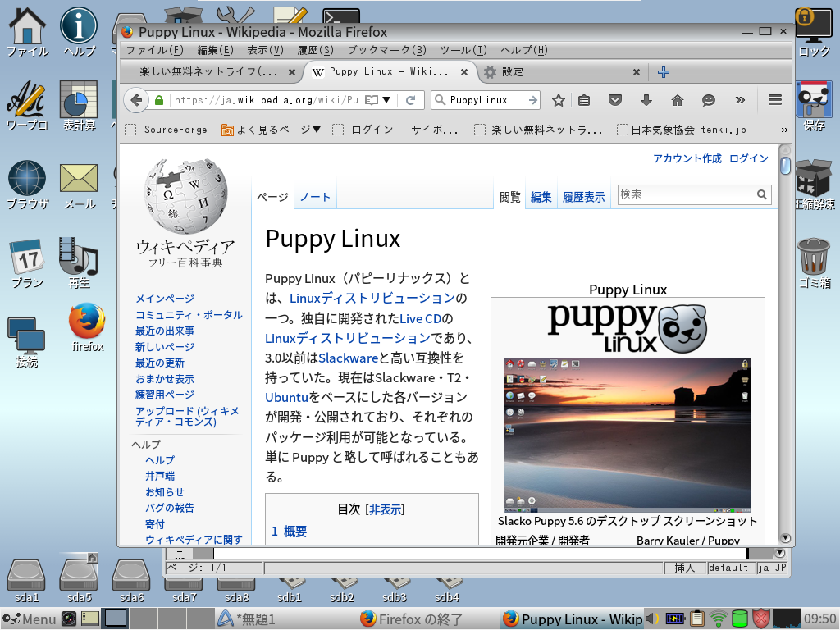The width and height of the screenshot is (840, 630).
Task: Click the Wikipedia 検索 input field
Action: (x=687, y=194)
